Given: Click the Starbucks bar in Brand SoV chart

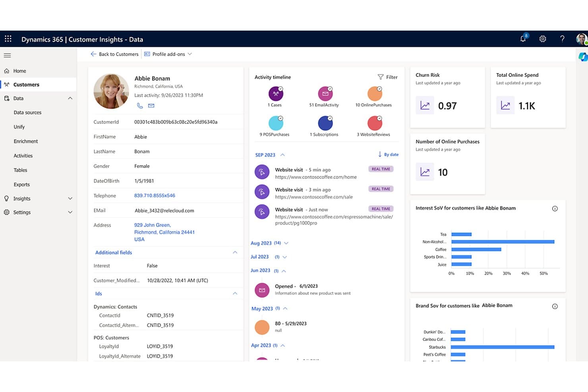Looking at the screenshot, I should tap(503, 347).
